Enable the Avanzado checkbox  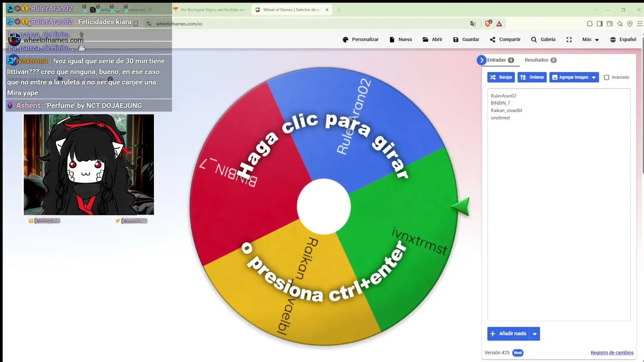click(x=606, y=77)
